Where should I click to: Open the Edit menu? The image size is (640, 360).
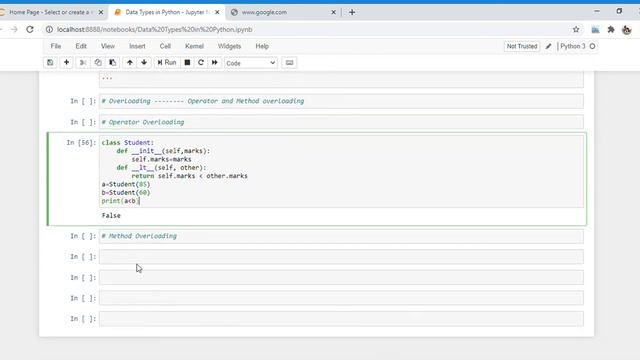(81, 47)
